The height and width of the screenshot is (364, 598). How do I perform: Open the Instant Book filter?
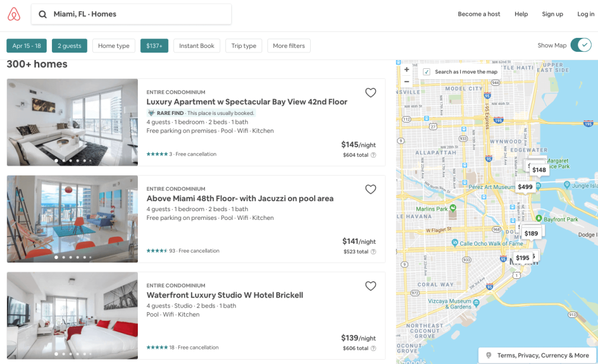[197, 45]
